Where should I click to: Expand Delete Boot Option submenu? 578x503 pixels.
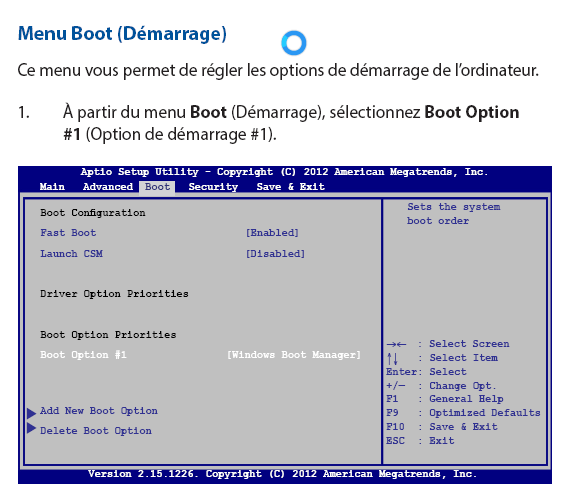click(96, 431)
